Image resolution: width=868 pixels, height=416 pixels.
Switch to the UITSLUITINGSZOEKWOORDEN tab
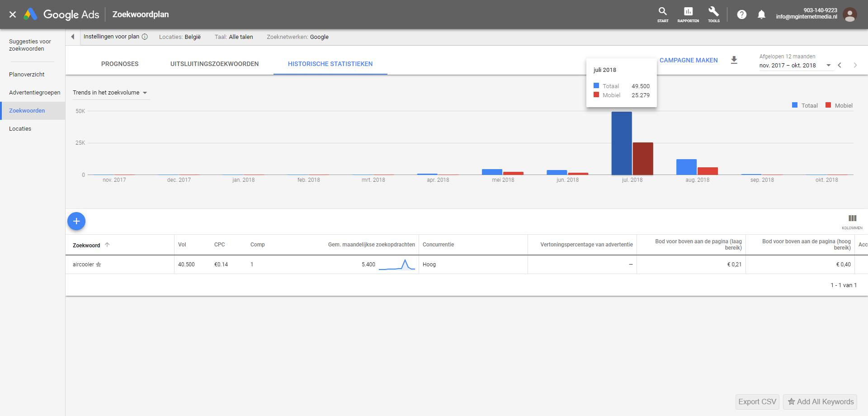pos(215,64)
